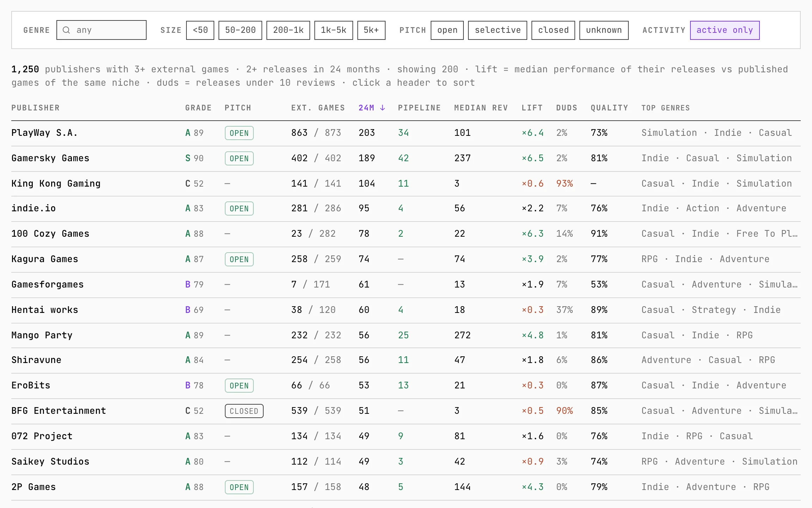Click the search icon in genre field
Image resolution: width=812 pixels, height=508 pixels.
(x=66, y=30)
